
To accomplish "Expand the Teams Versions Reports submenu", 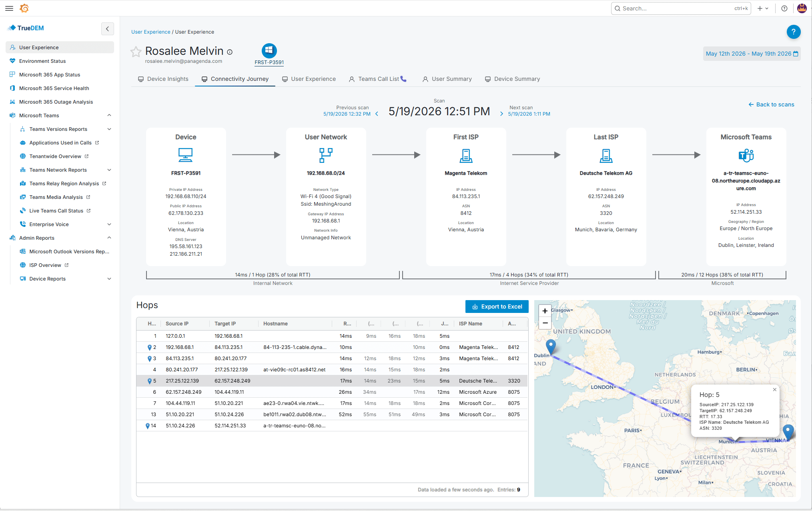I will pos(109,129).
